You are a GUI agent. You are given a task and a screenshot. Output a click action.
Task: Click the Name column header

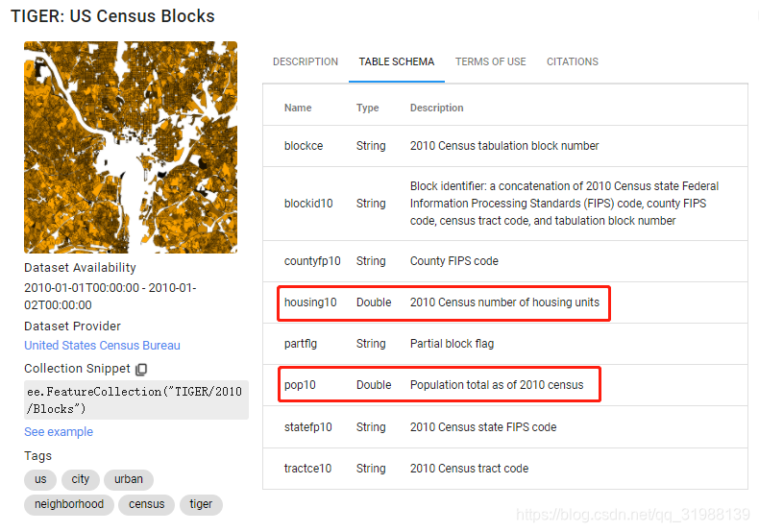[x=298, y=108]
